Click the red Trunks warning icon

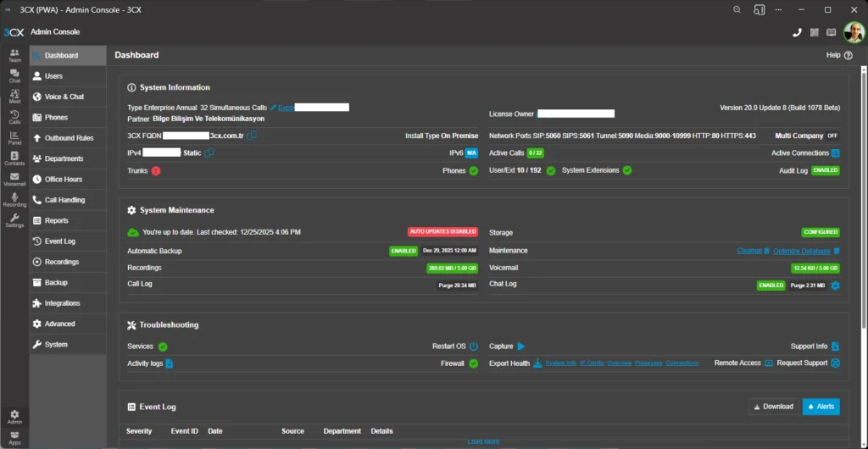(156, 171)
